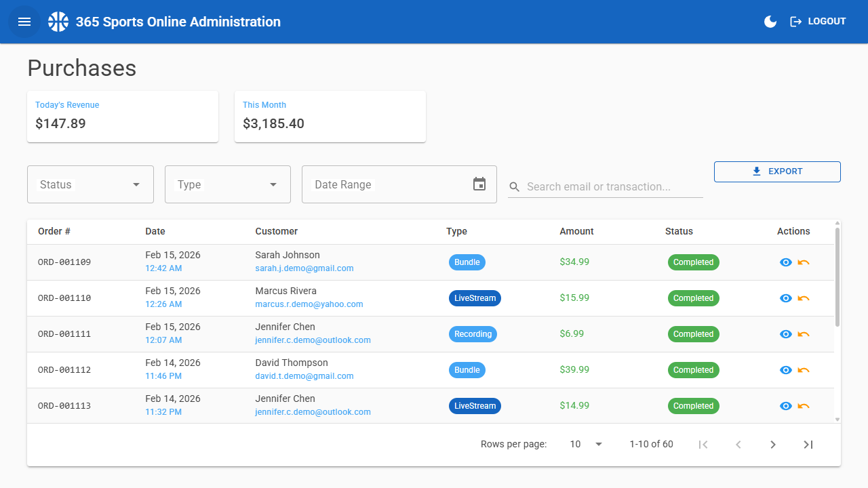Image resolution: width=868 pixels, height=488 pixels.
Task: Click the email david.t.demo@gmail.com
Action: [304, 376]
